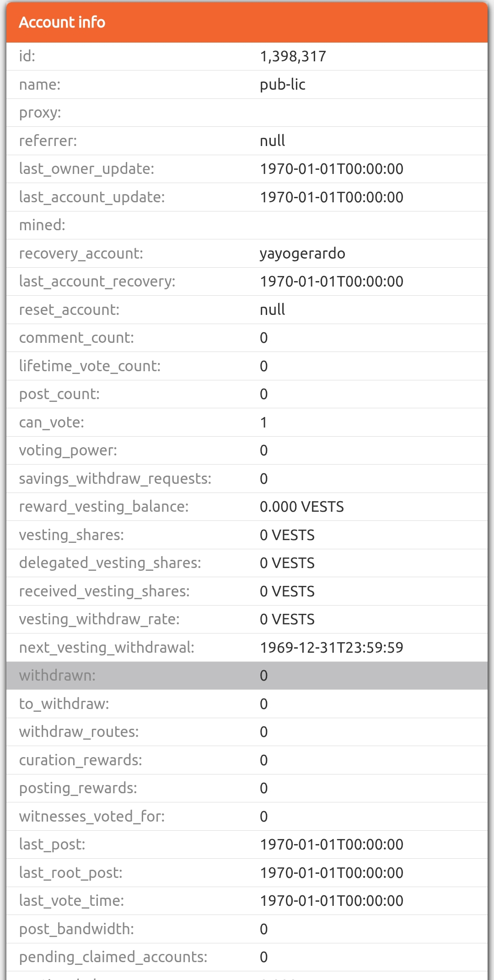The image size is (494, 980).
Task: Select the reward_vesting_balance 0.000 VESTS value
Action: click(302, 507)
